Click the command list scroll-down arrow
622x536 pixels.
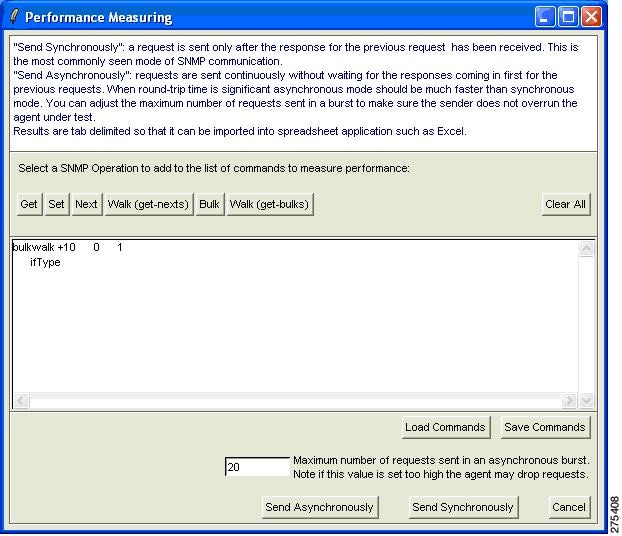587,400
